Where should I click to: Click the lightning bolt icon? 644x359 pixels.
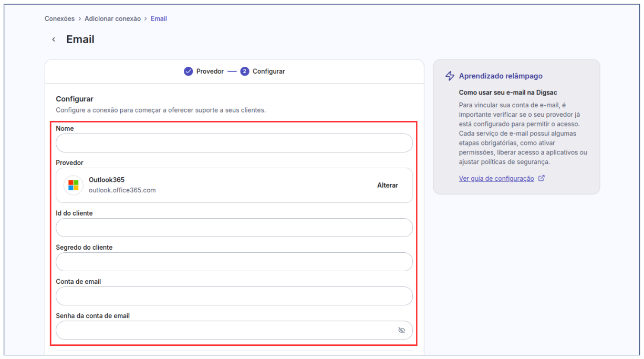450,76
